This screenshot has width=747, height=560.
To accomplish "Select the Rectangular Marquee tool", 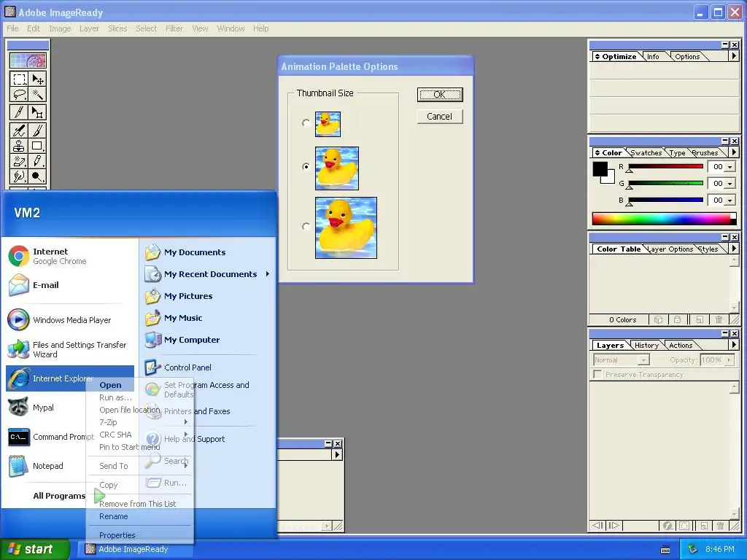I will tap(20, 79).
